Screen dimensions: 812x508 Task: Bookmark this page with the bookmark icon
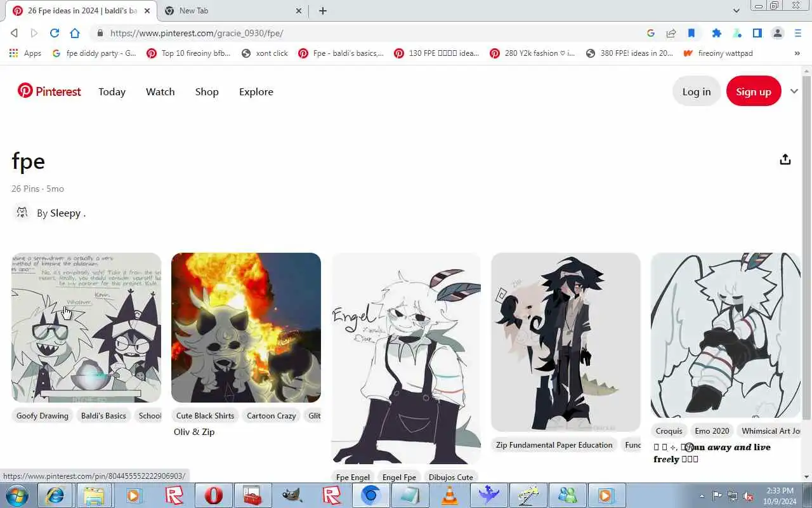coord(691,33)
